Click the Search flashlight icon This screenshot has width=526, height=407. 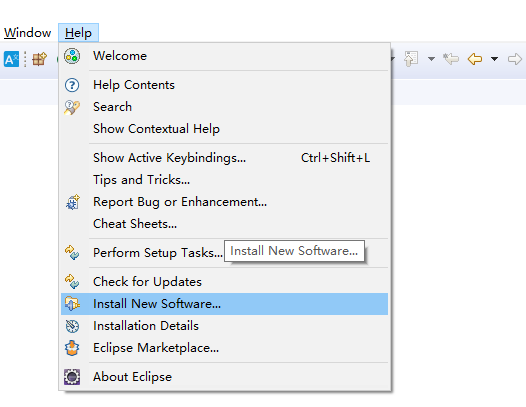(72, 107)
